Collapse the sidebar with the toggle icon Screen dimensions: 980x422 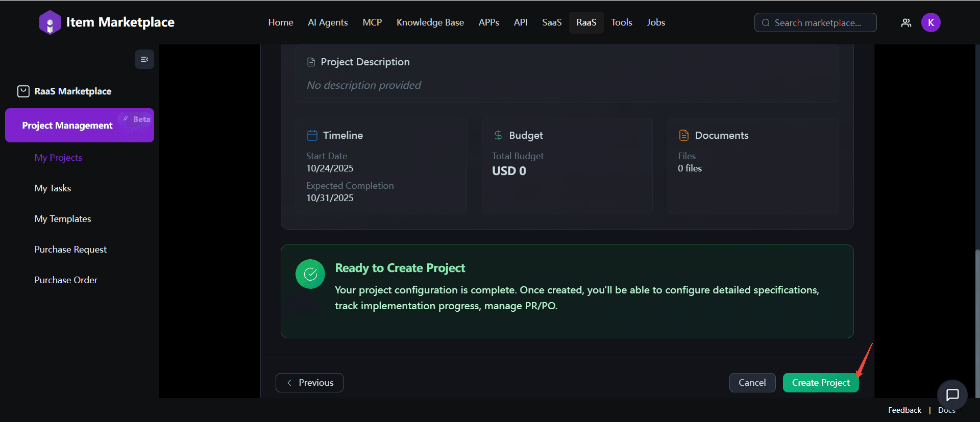(x=144, y=59)
